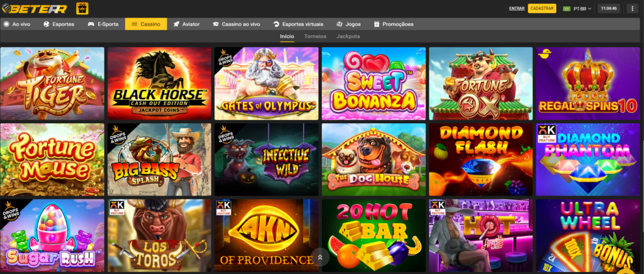Click the clock time display
The height and width of the screenshot is (274, 644).
click(x=609, y=8)
